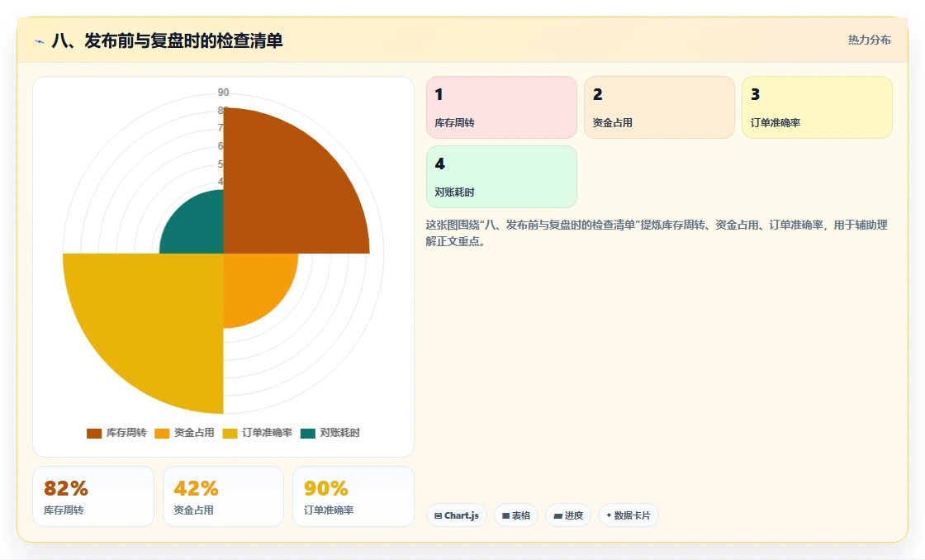Click the 90 axis tick label
Screen dimensions: 925x560
(223, 92)
